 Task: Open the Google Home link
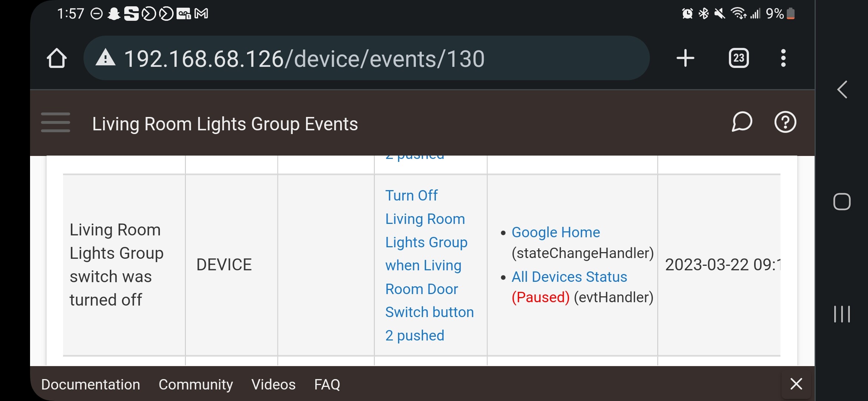click(556, 232)
